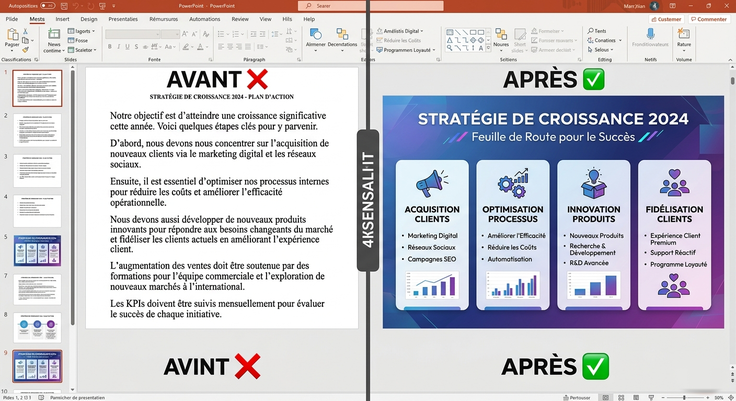Switch to the Design ribbon tab

click(x=89, y=19)
